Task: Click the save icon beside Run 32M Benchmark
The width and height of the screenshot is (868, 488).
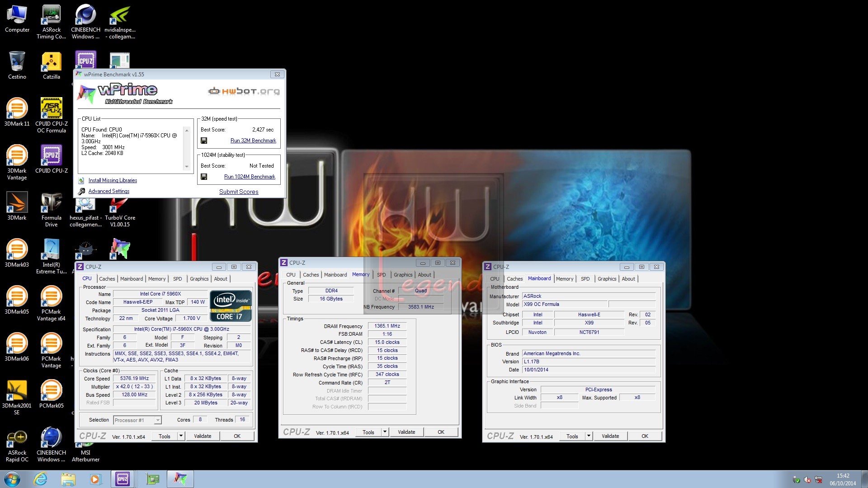Action: pyautogui.click(x=204, y=141)
